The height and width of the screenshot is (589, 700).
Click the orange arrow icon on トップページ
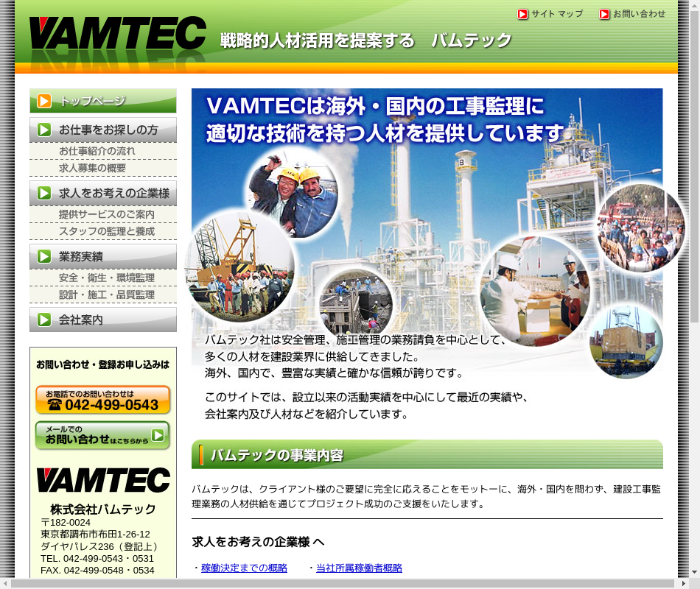(44, 101)
